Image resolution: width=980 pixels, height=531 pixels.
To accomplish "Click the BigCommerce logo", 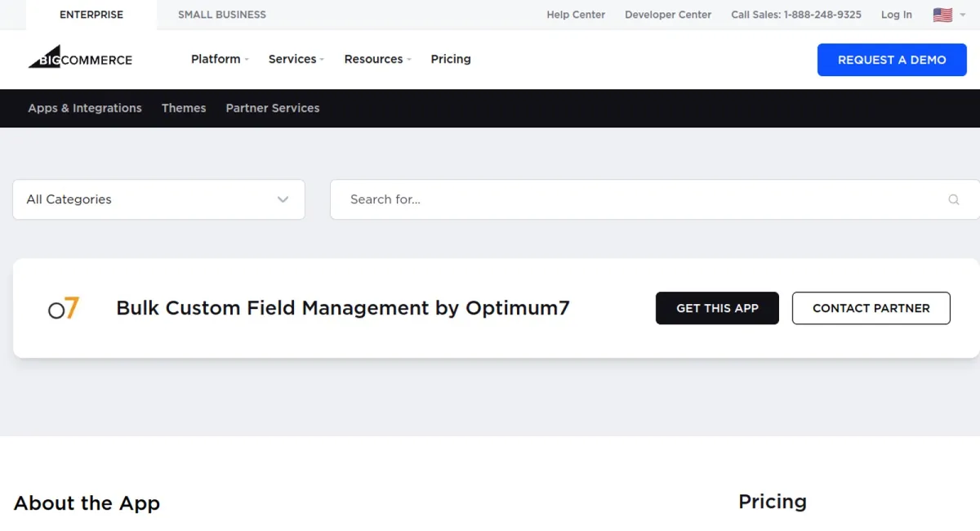I will [80, 58].
